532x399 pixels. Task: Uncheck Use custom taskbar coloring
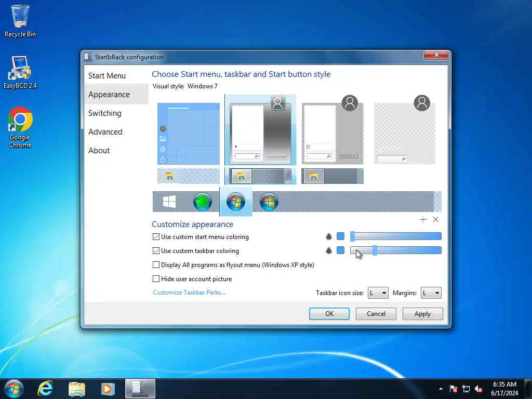(156, 251)
